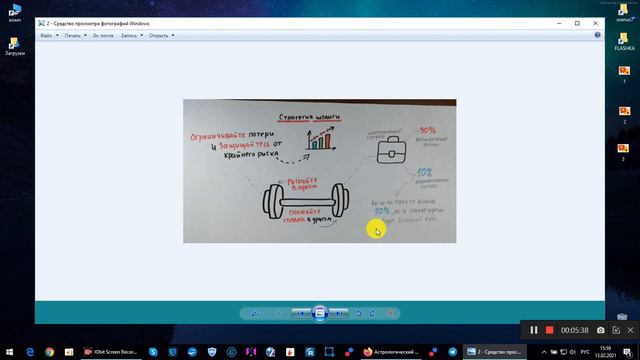
Task: Open the notification center icon
Action: [628, 352]
